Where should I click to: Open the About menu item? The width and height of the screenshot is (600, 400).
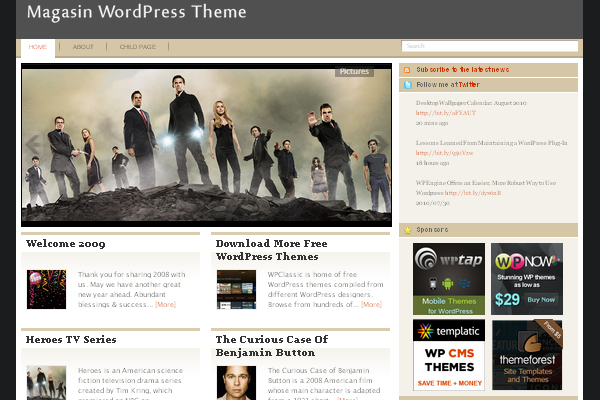(83, 47)
